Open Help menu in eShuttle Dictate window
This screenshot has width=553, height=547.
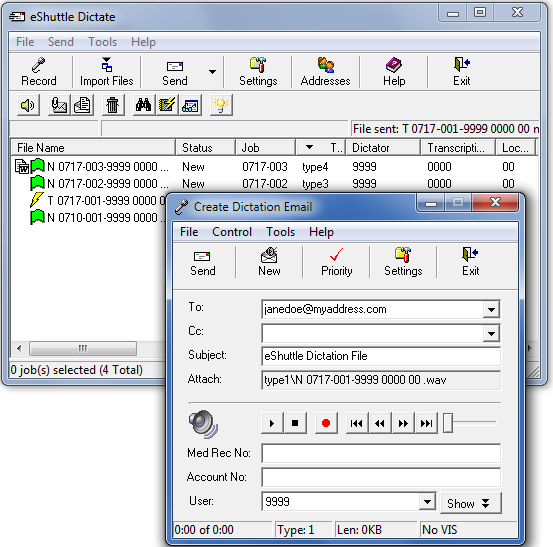coord(143,42)
